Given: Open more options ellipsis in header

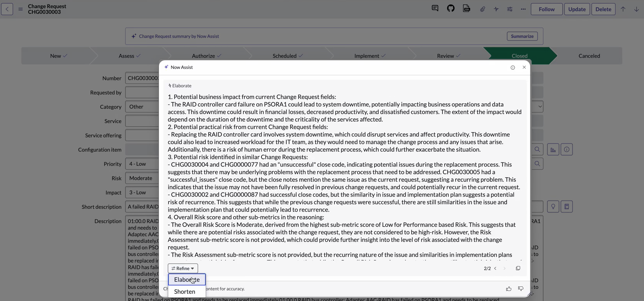Looking at the screenshot, I should [x=523, y=9].
